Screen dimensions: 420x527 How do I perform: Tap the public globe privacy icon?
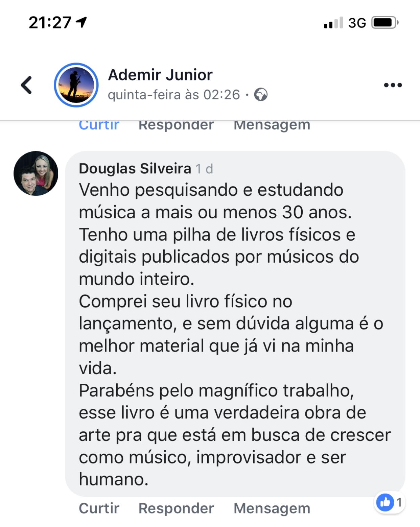pos(261,95)
